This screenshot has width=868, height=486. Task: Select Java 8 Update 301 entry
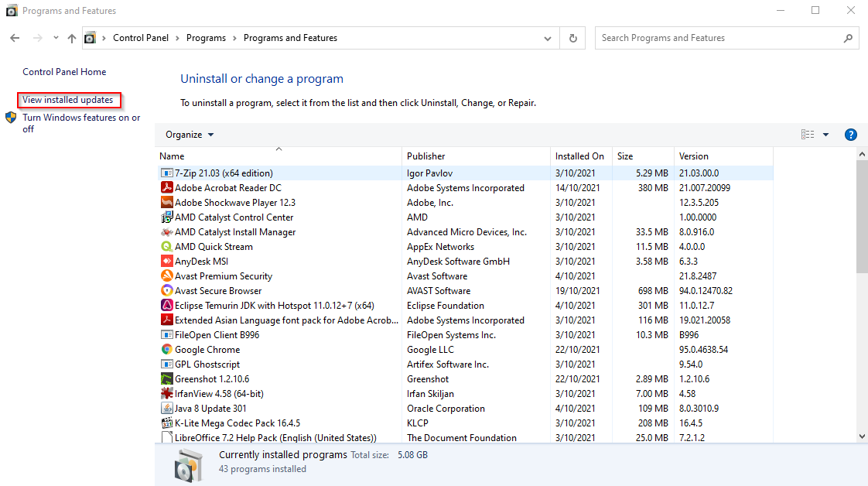[x=210, y=408]
